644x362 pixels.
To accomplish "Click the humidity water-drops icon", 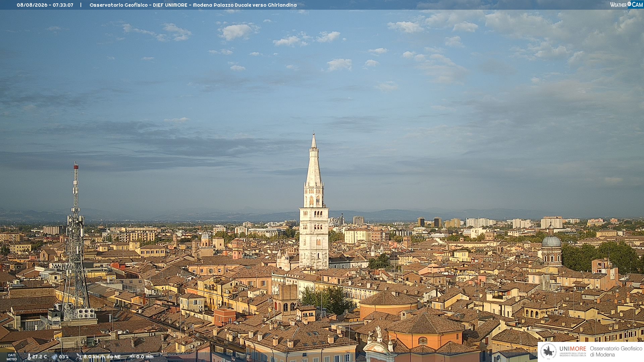I will [x=54, y=357].
